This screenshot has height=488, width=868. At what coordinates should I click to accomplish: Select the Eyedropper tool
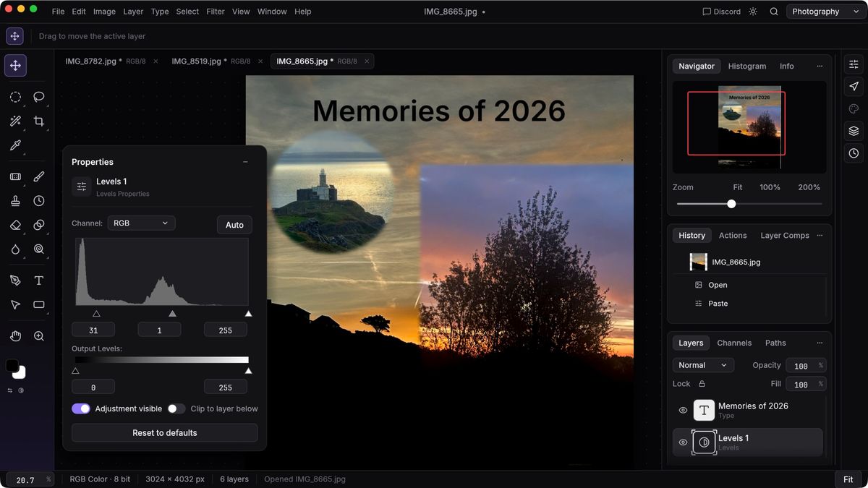[x=15, y=145]
